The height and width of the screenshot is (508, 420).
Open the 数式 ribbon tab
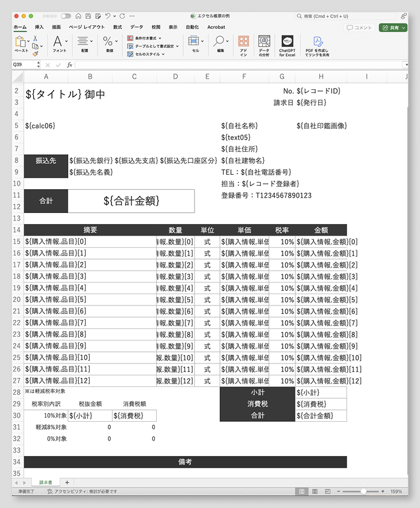click(x=118, y=27)
